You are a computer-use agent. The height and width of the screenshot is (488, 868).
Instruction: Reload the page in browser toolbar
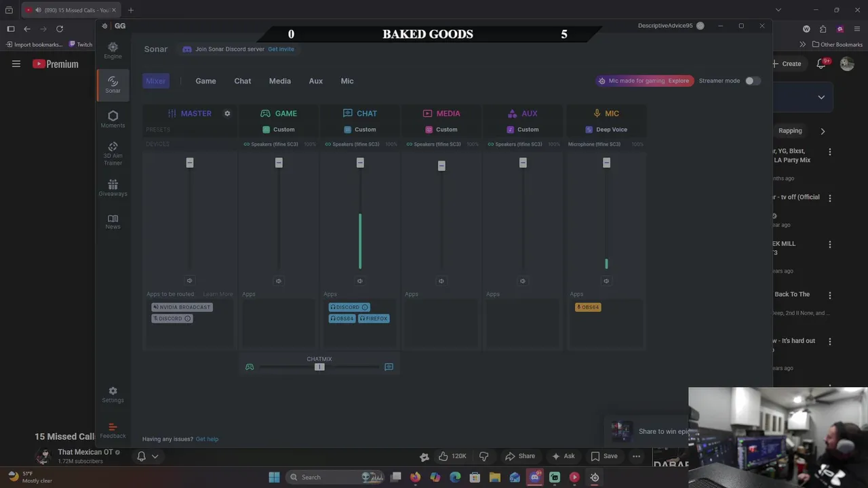pyautogui.click(x=60, y=28)
